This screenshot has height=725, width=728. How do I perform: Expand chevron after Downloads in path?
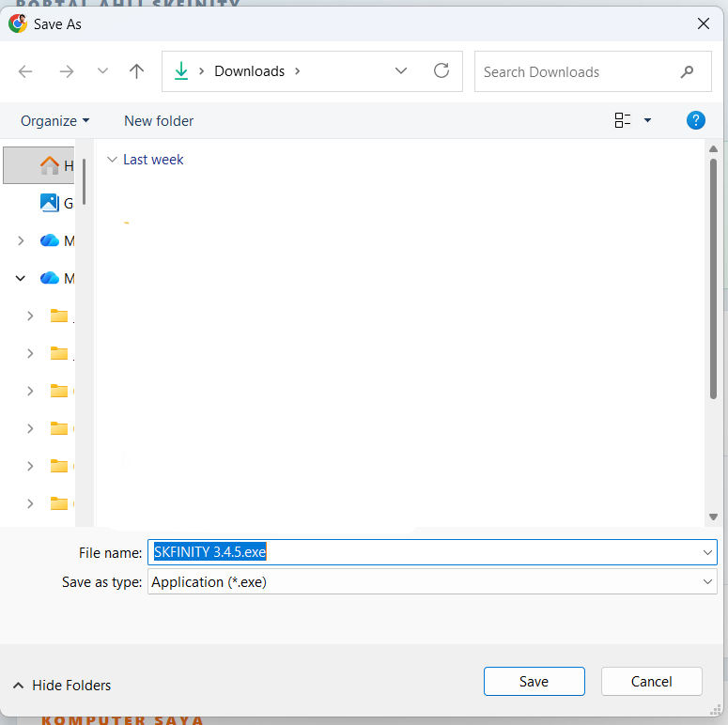(x=298, y=71)
